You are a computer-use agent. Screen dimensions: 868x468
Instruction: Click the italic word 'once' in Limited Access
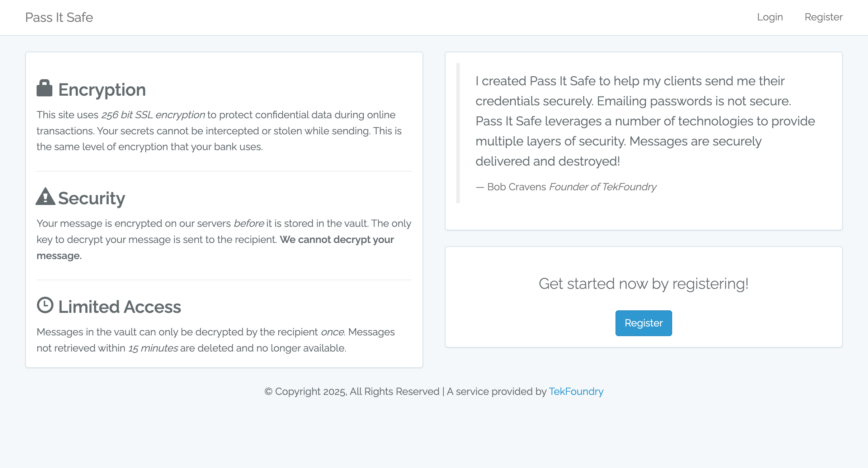click(332, 332)
